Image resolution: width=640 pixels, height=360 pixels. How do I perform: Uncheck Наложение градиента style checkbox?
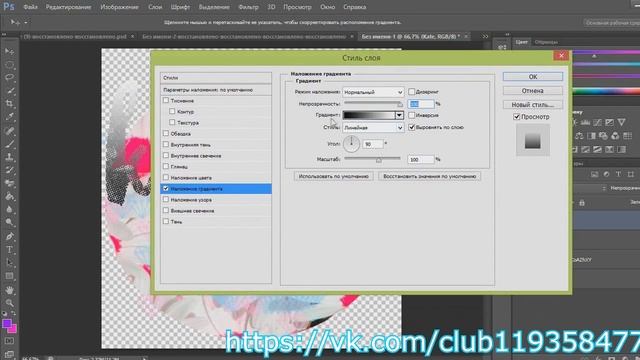[166, 188]
